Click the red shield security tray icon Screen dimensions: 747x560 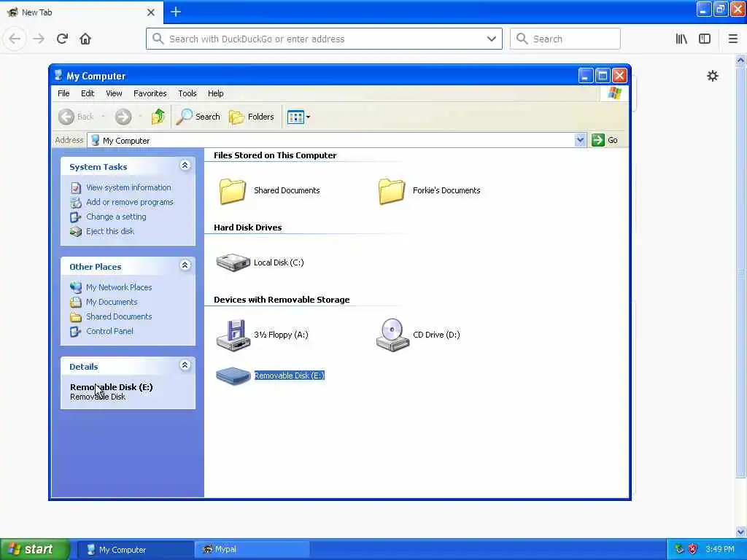click(x=693, y=550)
